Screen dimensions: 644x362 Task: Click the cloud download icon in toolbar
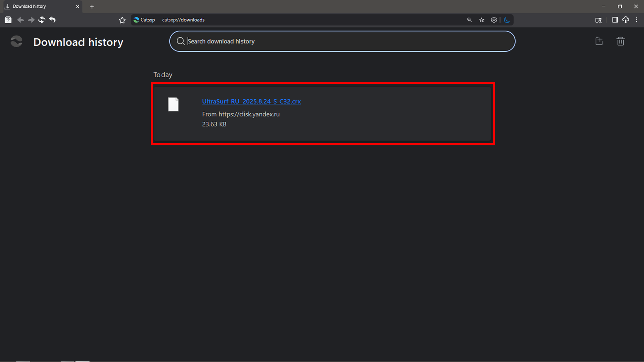(x=626, y=20)
